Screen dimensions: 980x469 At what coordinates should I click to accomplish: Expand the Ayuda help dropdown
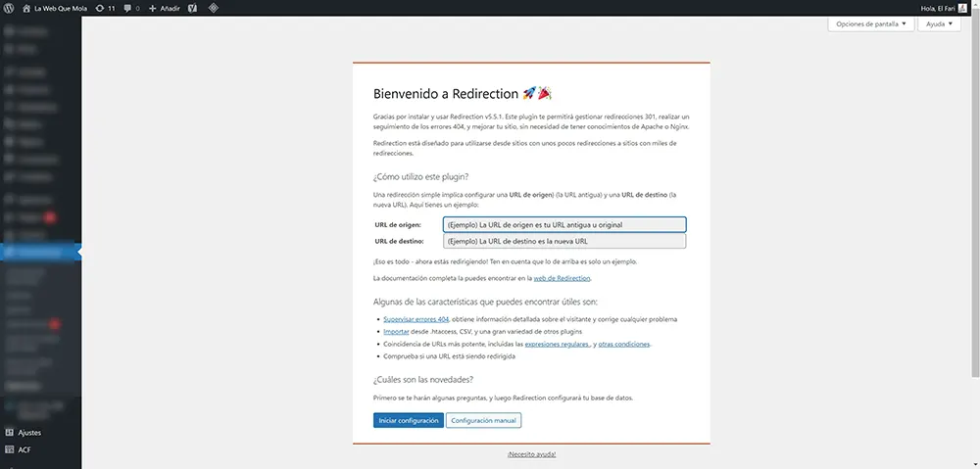pos(939,24)
